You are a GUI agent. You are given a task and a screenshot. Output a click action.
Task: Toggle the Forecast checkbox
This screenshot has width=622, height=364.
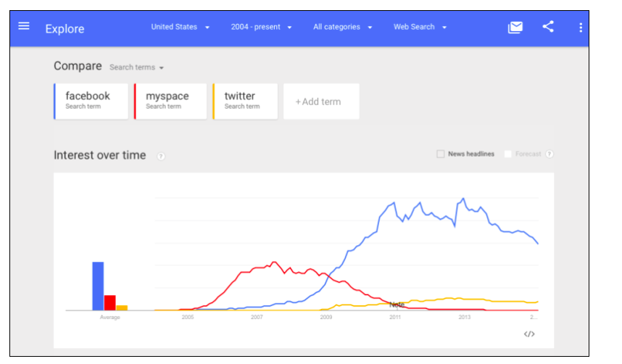tap(508, 154)
